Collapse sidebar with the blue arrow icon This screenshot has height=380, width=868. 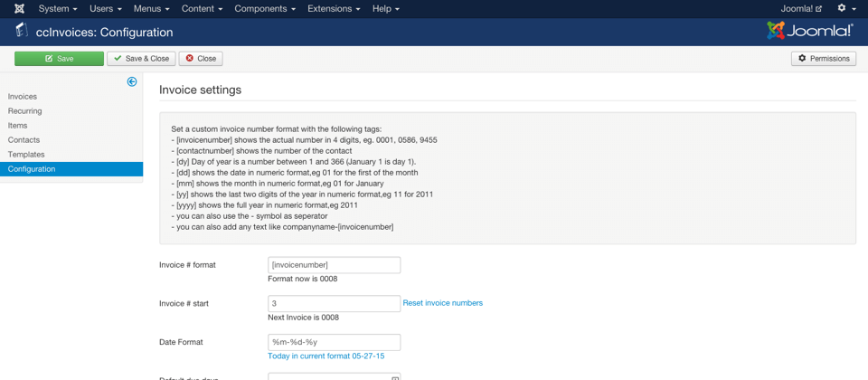coord(132,81)
